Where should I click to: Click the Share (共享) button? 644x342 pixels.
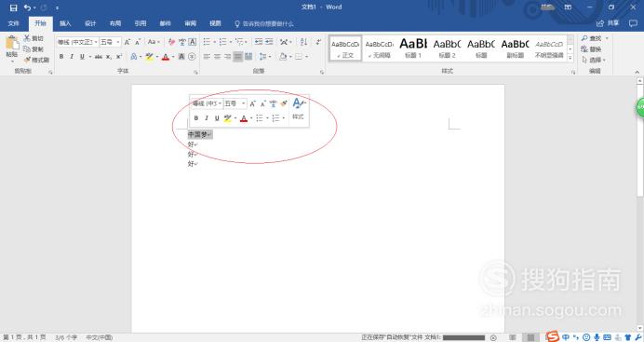(x=608, y=23)
